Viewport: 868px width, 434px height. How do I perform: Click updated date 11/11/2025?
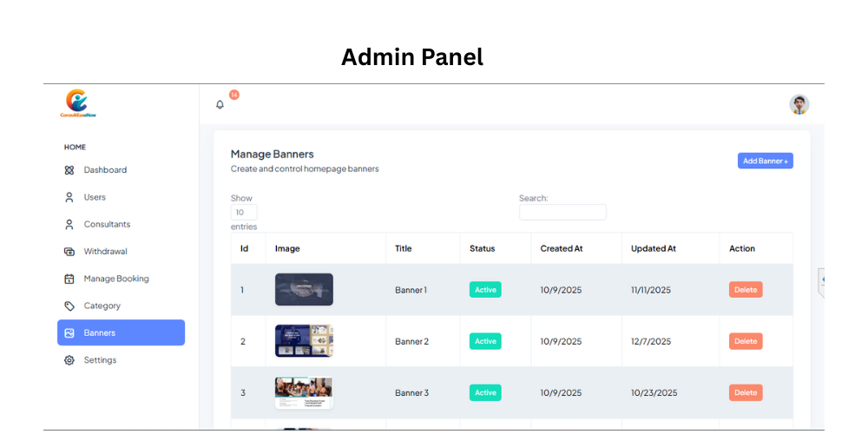pyautogui.click(x=651, y=290)
